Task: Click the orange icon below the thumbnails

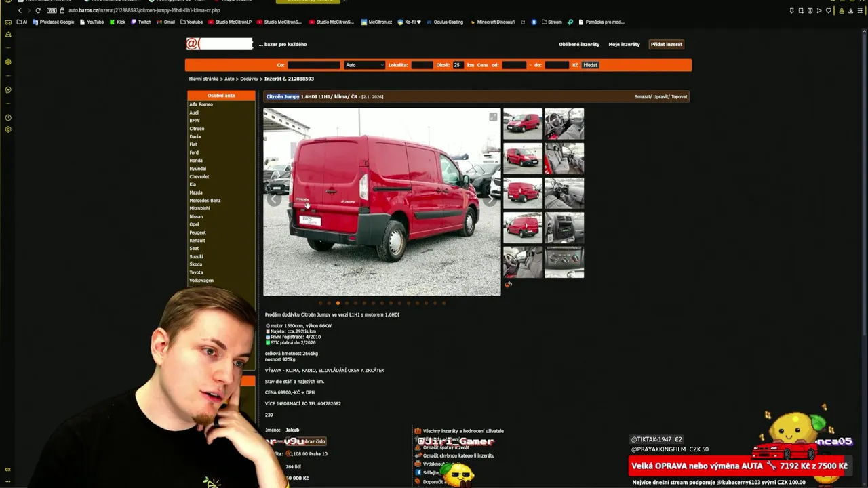Action: (508, 285)
